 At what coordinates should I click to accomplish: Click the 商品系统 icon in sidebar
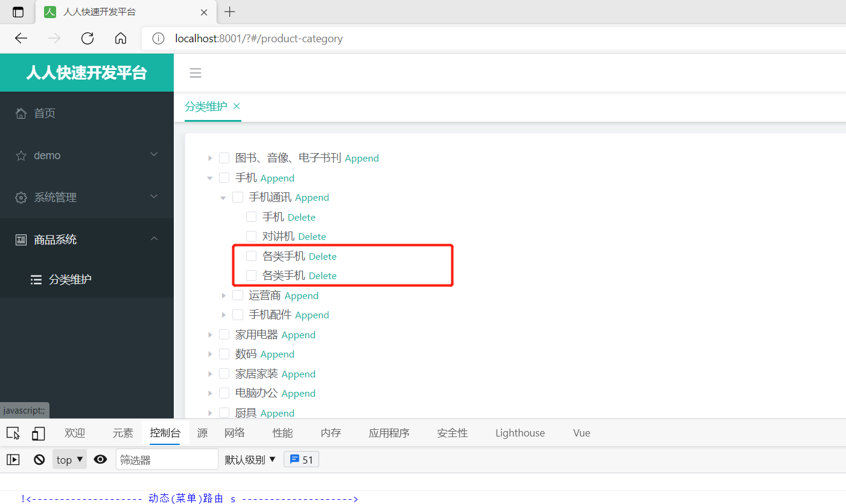point(21,240)
